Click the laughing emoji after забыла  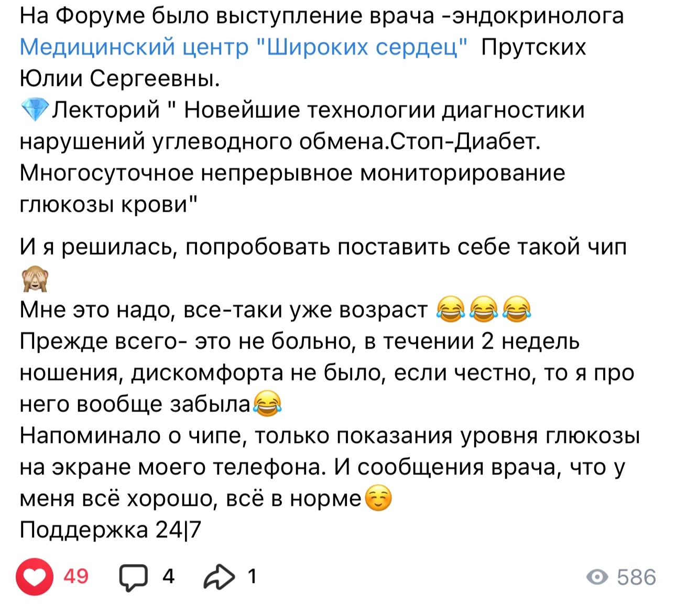click(x=267, y=404)
